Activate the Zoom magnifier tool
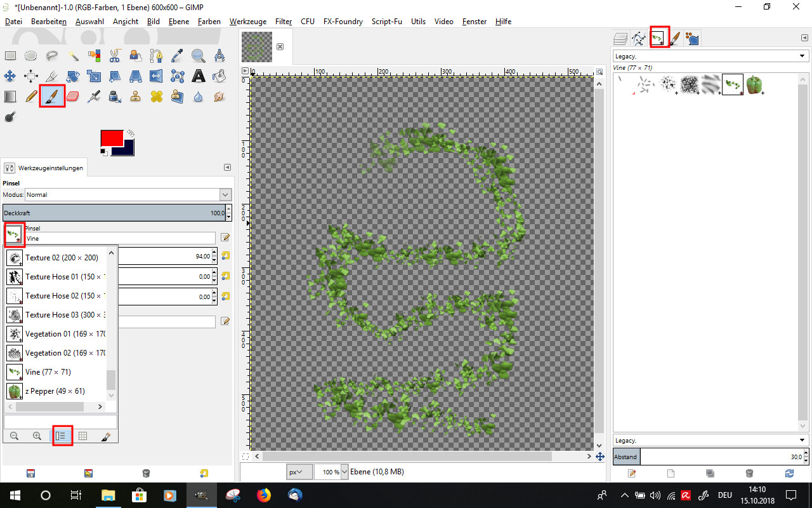The height and width of the screenshot is (508, 812). point(199,56)
